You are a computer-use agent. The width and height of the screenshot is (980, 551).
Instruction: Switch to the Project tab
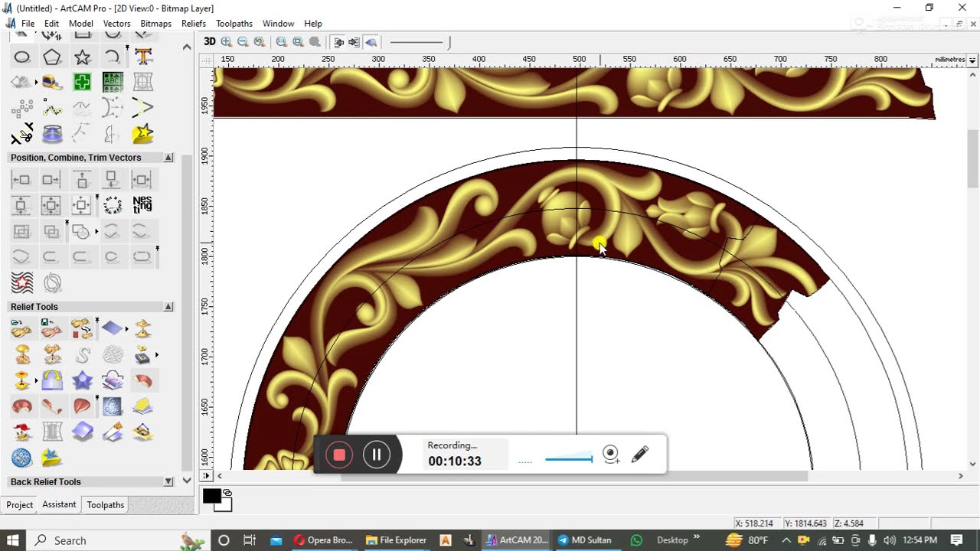[20, 505]
